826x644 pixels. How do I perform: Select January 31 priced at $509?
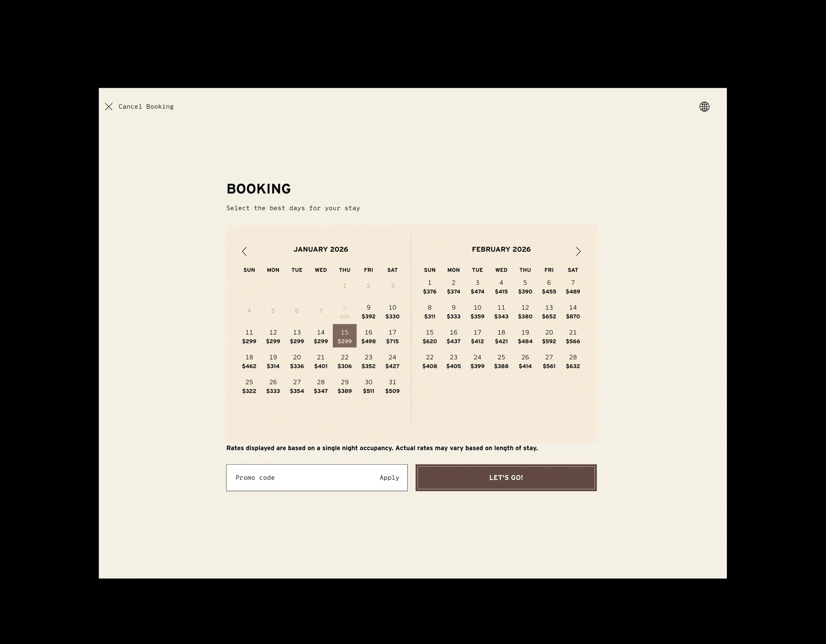[392, 386]
